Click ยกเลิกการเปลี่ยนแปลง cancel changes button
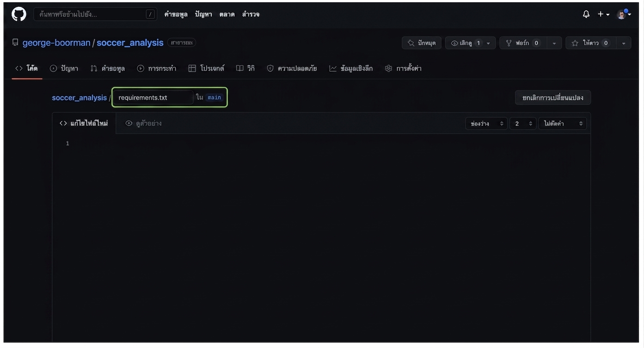 click(553, 98)
